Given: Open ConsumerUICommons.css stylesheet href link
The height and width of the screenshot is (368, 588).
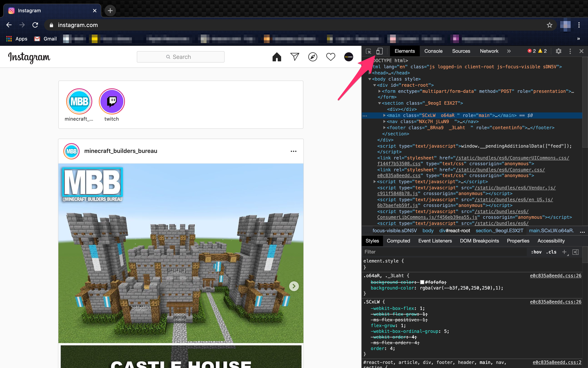Looking at the screenshot, I should (x=473, y=161).
